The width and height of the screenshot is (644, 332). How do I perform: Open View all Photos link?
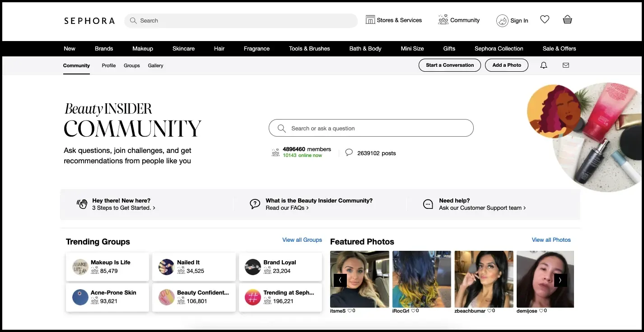(551, 240)
